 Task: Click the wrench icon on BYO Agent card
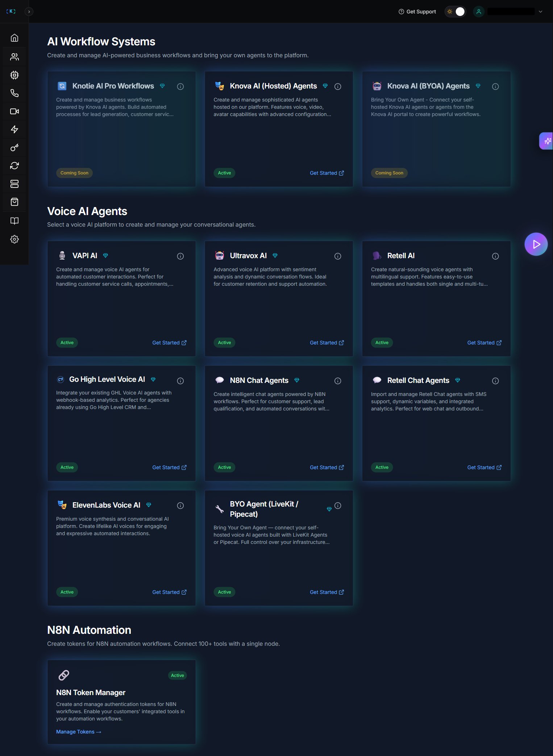click(x=220, y=509)
